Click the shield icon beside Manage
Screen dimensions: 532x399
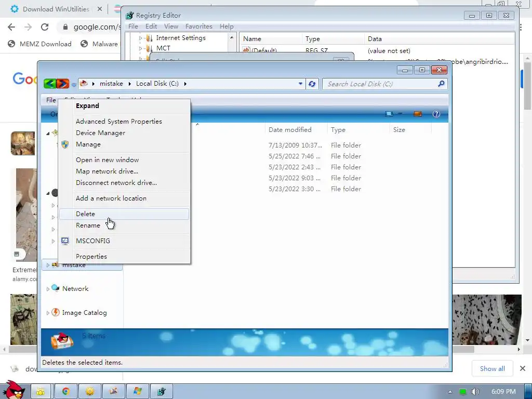65,144
